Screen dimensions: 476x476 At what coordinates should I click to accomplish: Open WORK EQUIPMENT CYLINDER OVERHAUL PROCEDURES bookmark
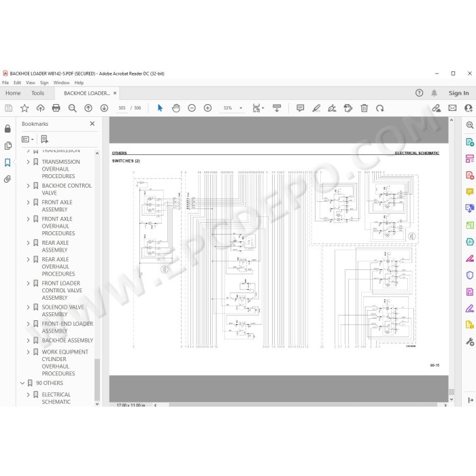(x=65, y=362)
